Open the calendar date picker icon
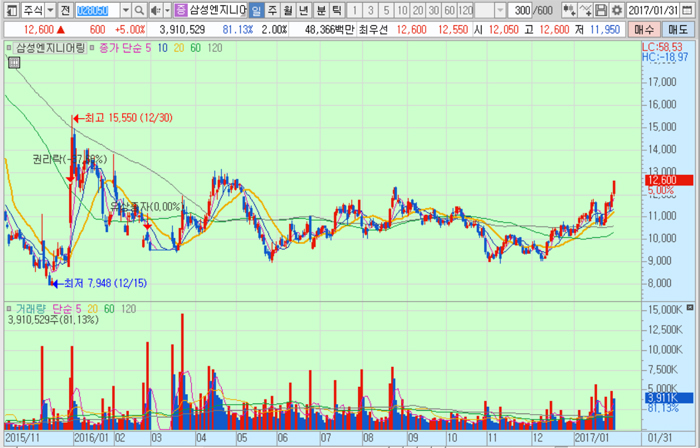The width and height of the screenshot is (700, 448). (x=691, y=10)
